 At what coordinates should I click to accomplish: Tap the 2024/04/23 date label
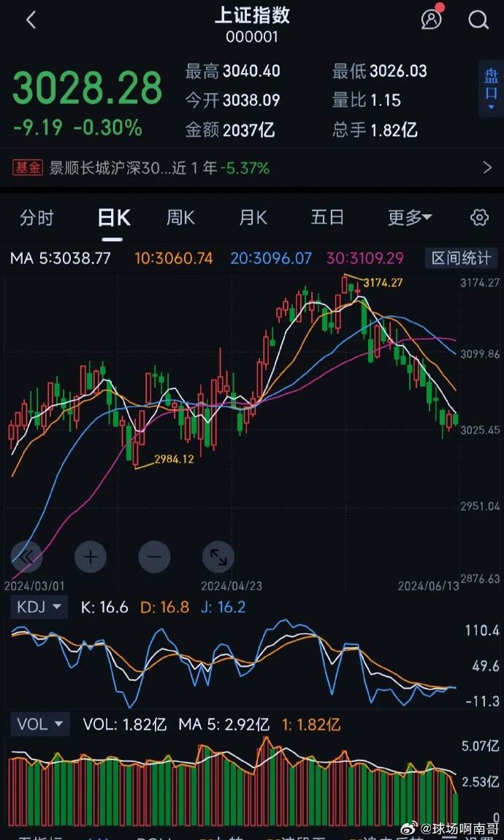232,586
